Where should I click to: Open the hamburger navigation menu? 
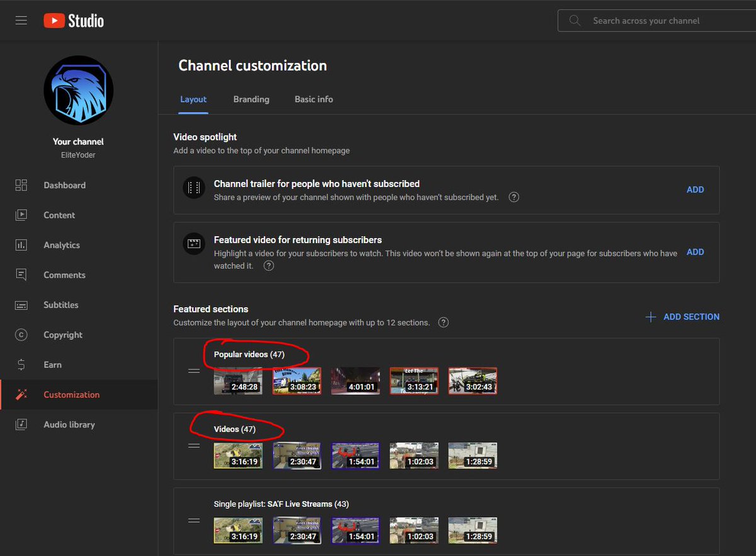21,21
